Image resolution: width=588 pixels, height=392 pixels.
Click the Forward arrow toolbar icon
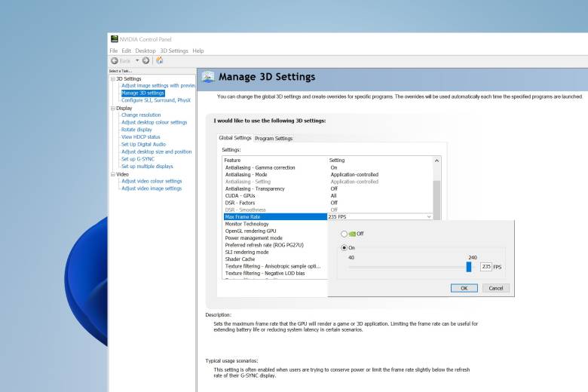146,60
